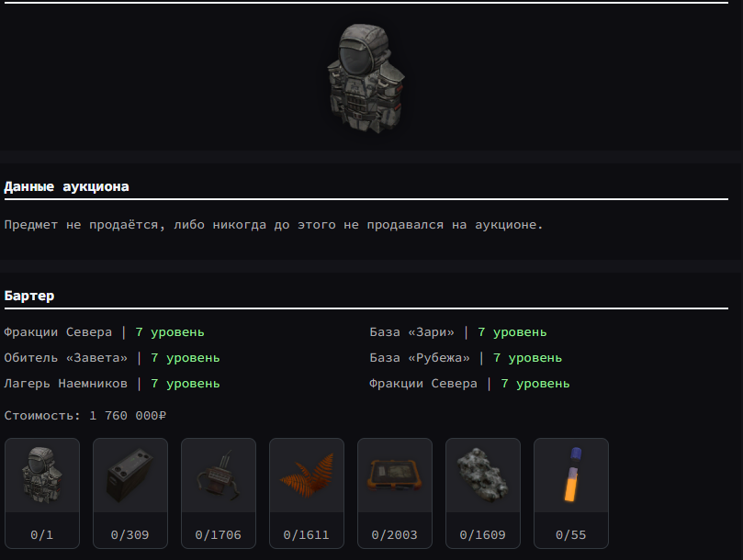Click the gray rock item 0/1609
Viewport: 743px width, 560px height.
coord(483,493)
